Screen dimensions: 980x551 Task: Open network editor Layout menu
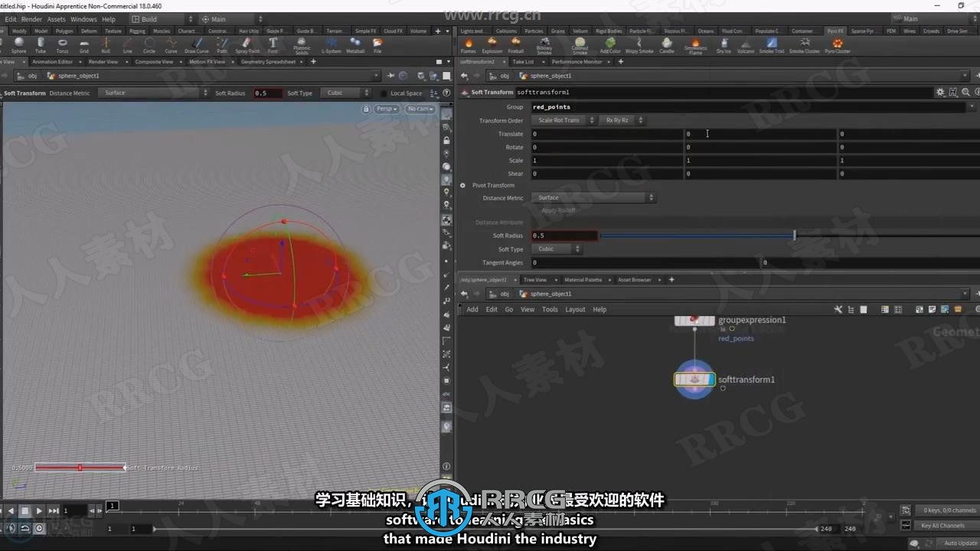(x=575, y=309)
